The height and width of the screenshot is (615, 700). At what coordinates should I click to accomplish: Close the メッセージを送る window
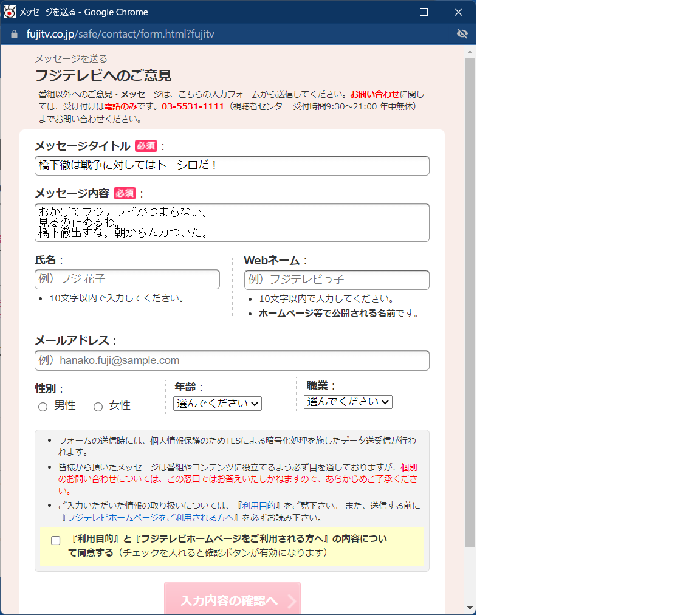pos(458,12)
